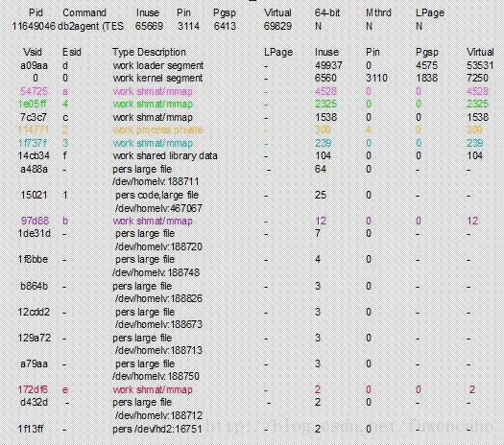Image resolution: width=504 pixels, height=445 pixels.
Task: Click file path /dev/homelv:188712
Action: (x=158, y=415)
